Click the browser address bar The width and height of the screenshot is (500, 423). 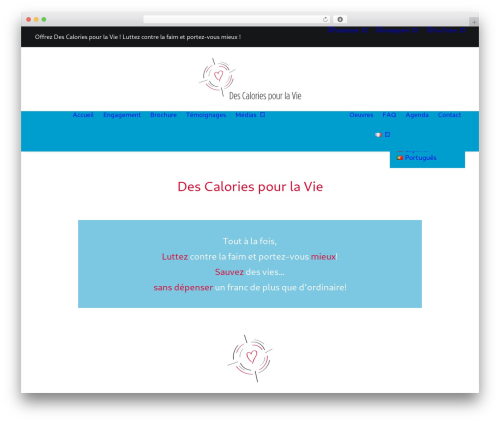tap(233, 19)
